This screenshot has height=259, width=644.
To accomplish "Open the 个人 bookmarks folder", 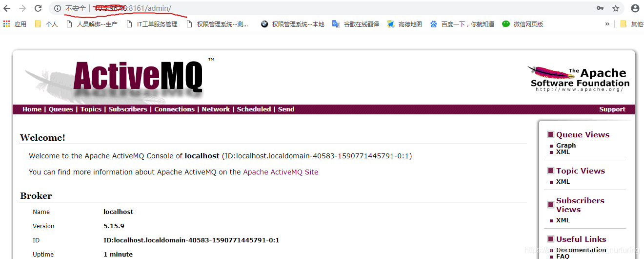I will pos(46,24).
